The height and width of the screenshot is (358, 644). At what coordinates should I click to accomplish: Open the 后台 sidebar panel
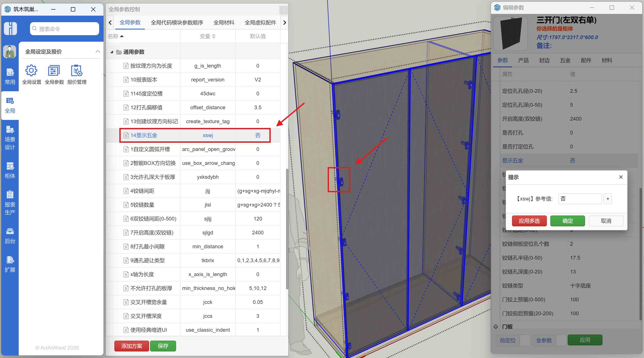click(10, 235)
